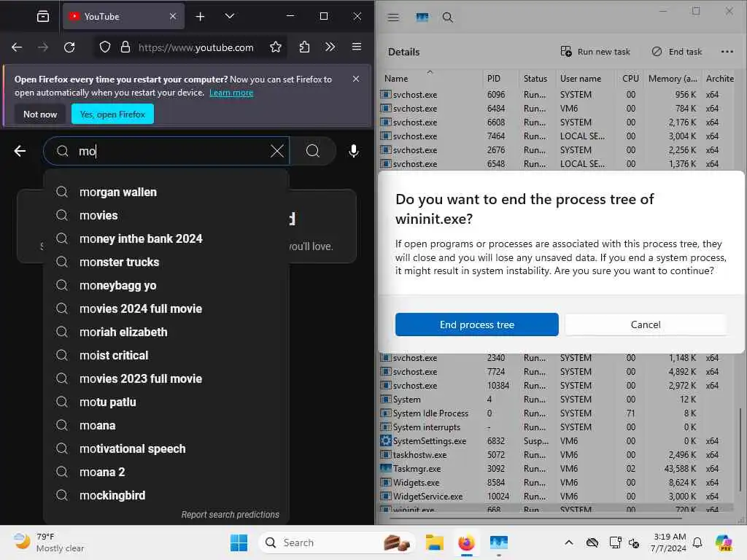Click Report search predictions link
This screenshot has height=560, width=747.
230,514
